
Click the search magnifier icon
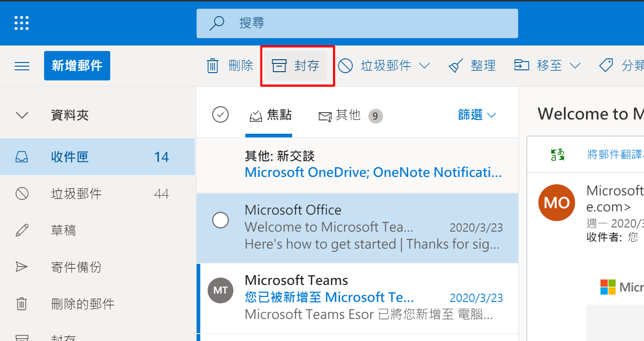click(216, 23)
